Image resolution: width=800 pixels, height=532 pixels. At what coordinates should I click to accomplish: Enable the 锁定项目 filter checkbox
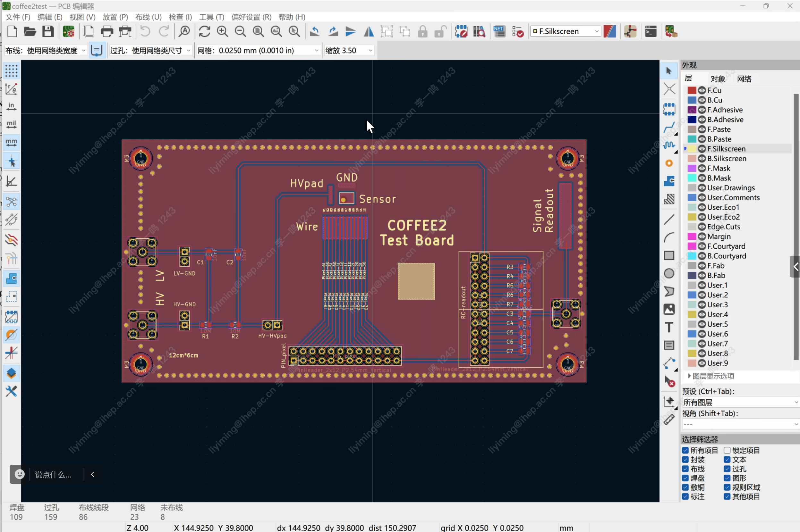coord(727,450)
